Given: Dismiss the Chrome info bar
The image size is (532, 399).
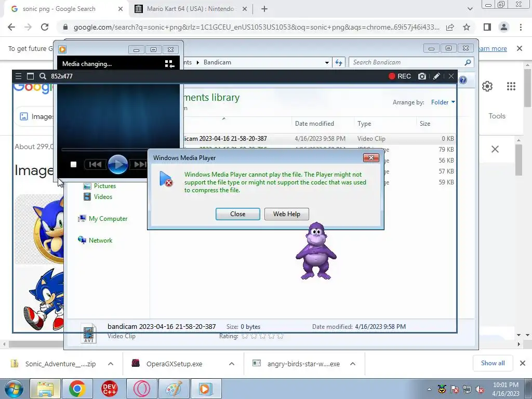Looking at the screenshot, I should pos(520,48).
